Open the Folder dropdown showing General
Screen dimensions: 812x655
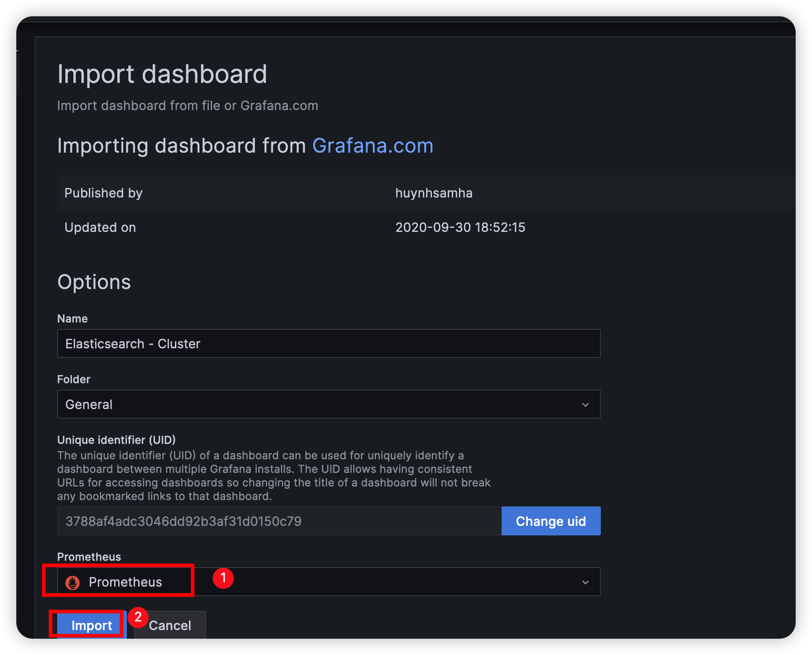click(x=329, y=404)
